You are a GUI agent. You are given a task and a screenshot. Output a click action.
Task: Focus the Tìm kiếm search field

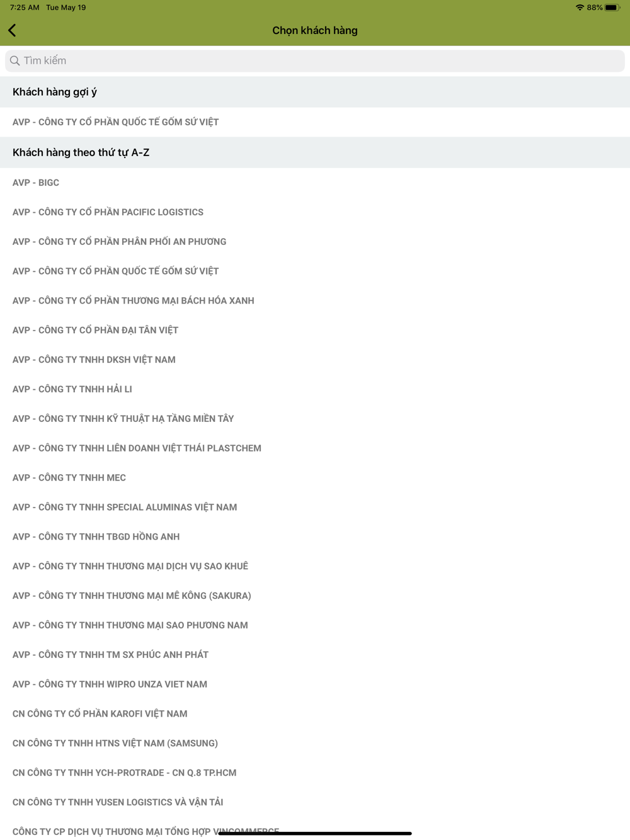[x=315, y=60]
